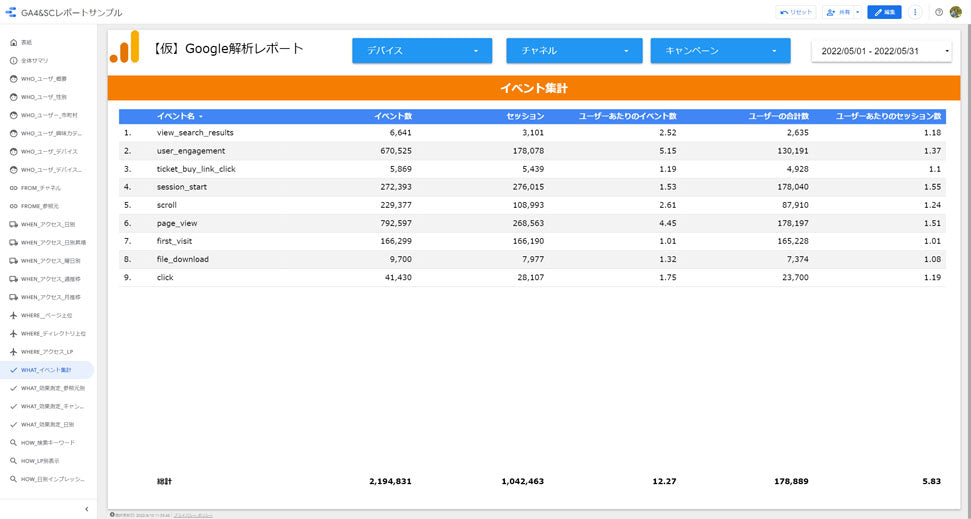Click the Google Analytics orange bars logo
971x519 pixels.
pyautogui.click(x=125, y=47)
